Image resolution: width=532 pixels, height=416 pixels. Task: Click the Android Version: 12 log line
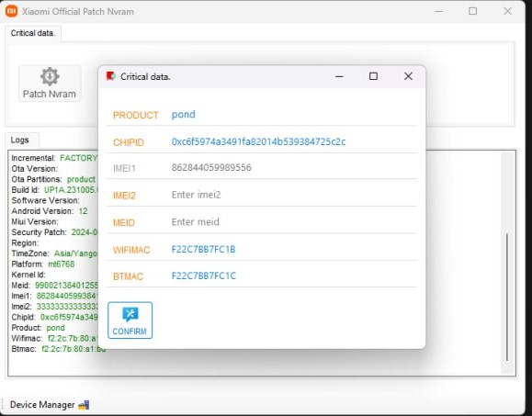[x=50, y=211]
